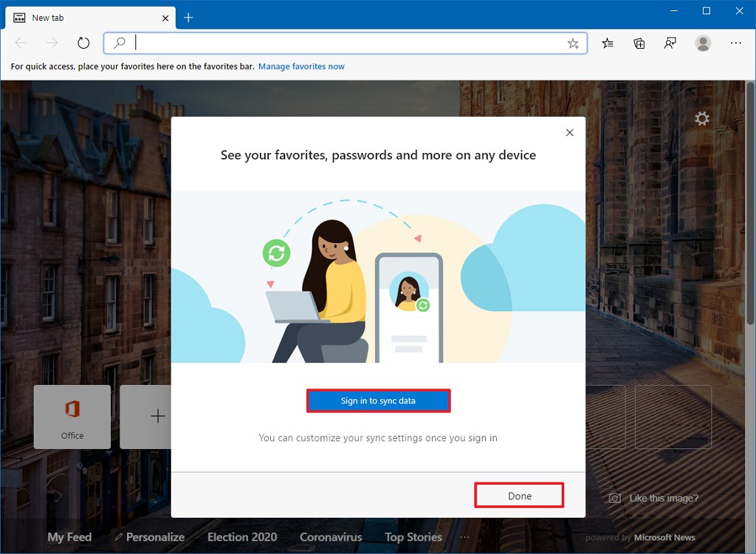The width and height of the screenshot is (756, 554).
Task: Click the Done button
Action: pos(519,496)
